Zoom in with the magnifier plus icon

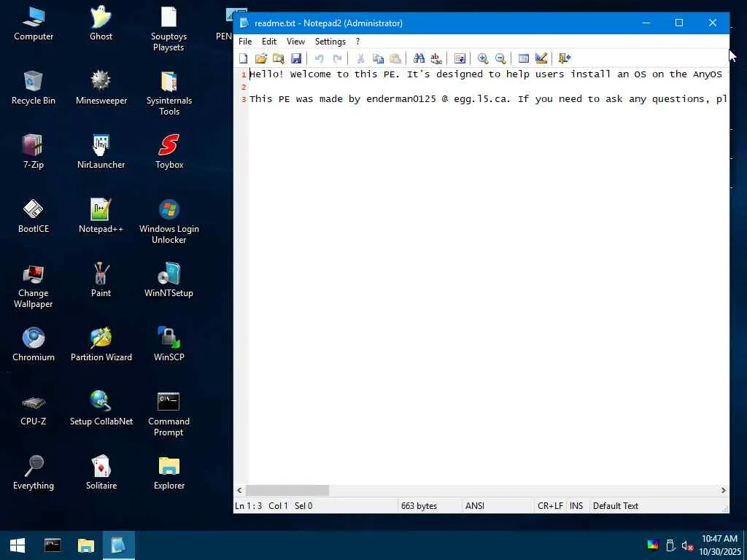[483, 58]
